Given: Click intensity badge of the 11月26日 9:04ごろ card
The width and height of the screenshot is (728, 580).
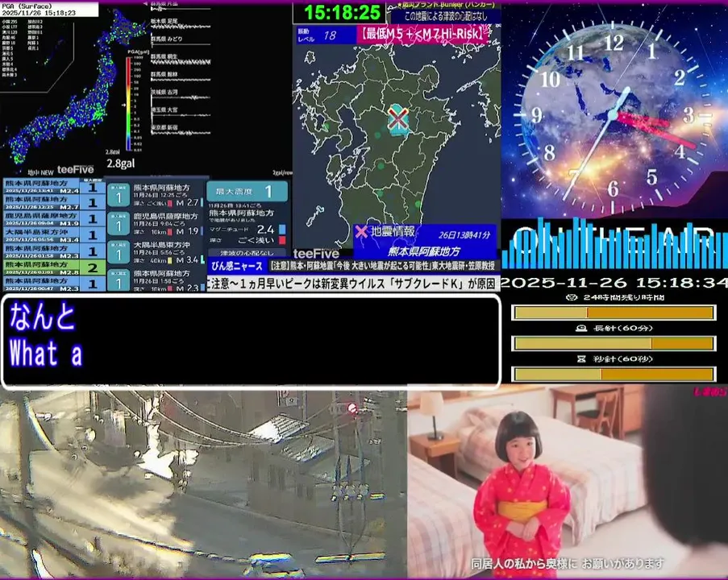Looking at the screenshot, I should (x=118, y=224).
